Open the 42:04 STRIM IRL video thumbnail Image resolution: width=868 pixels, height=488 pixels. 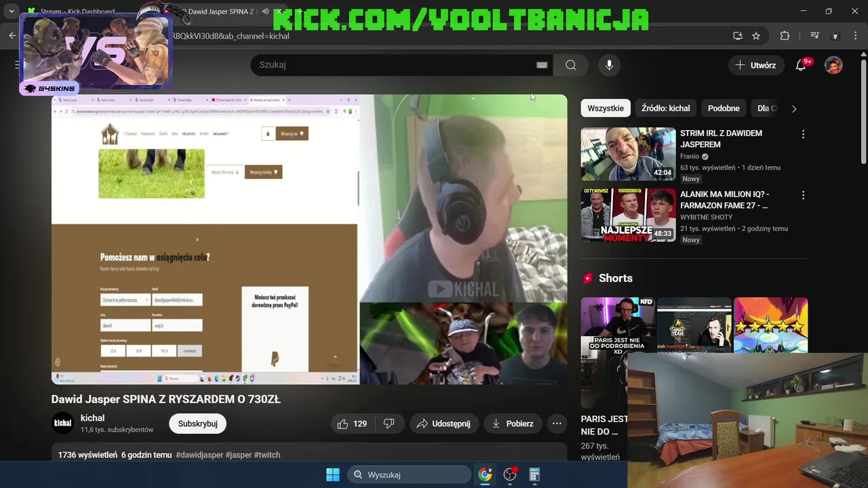tap(628, 154)
